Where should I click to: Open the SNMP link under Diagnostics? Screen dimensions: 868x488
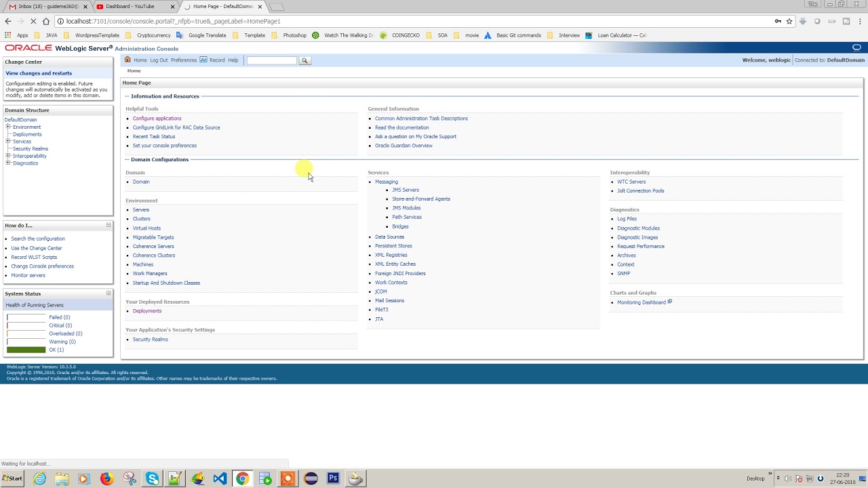[x=623, y=274]
